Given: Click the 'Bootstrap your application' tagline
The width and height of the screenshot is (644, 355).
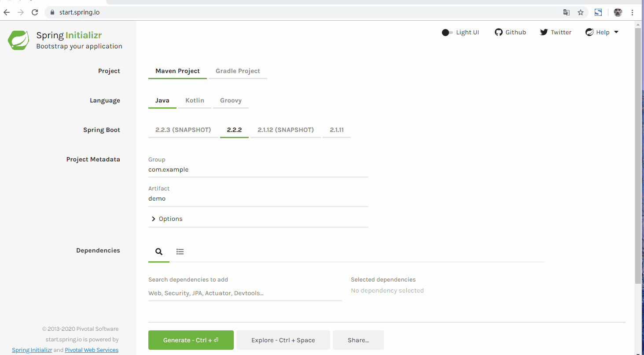Looking at the screenshot, I should click(79, 46).
